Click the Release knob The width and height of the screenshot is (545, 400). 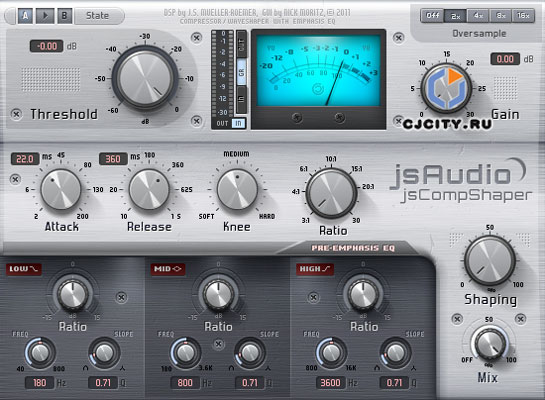click(x=149, y=189)
